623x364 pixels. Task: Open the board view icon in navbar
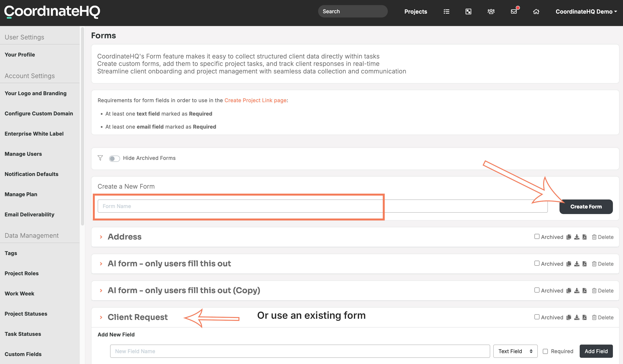(468, 12)
